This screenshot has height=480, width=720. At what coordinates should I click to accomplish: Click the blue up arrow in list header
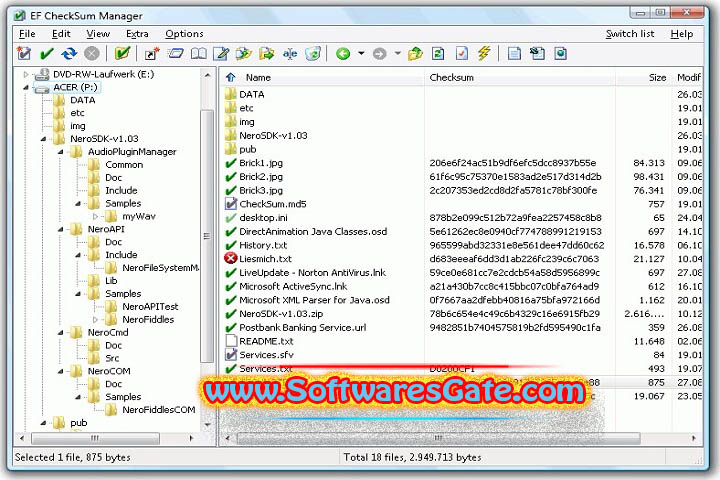coord(231,77)
